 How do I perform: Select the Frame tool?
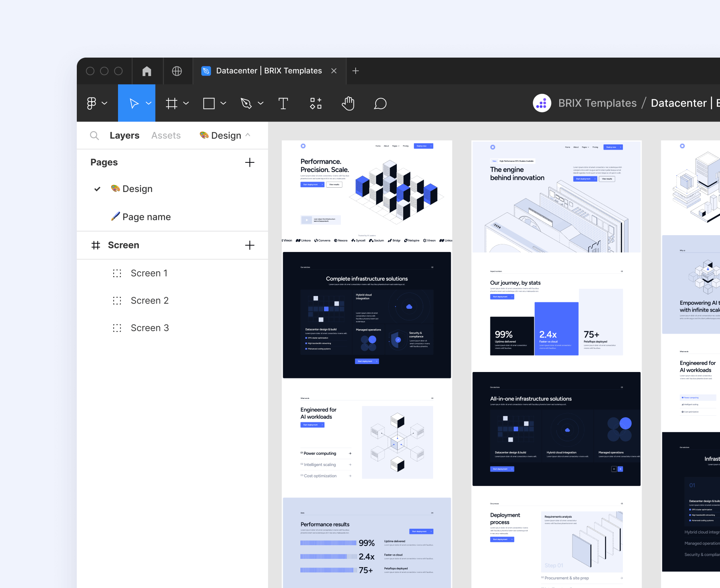tap(172, 103)
